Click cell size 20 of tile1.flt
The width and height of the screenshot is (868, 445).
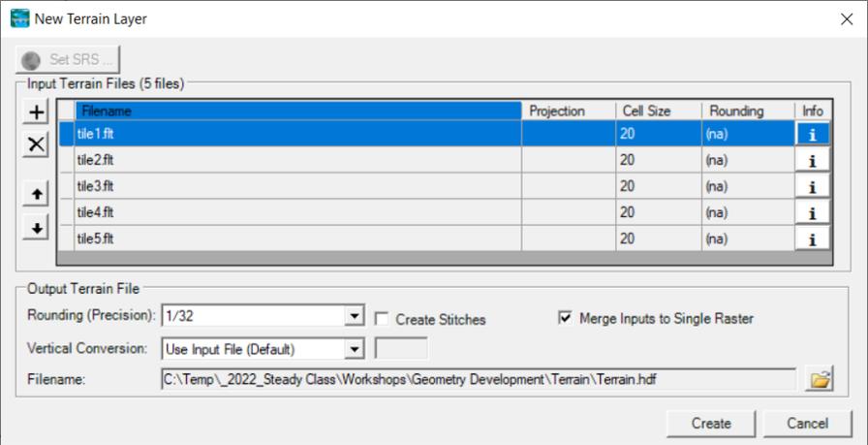point(659,134)
